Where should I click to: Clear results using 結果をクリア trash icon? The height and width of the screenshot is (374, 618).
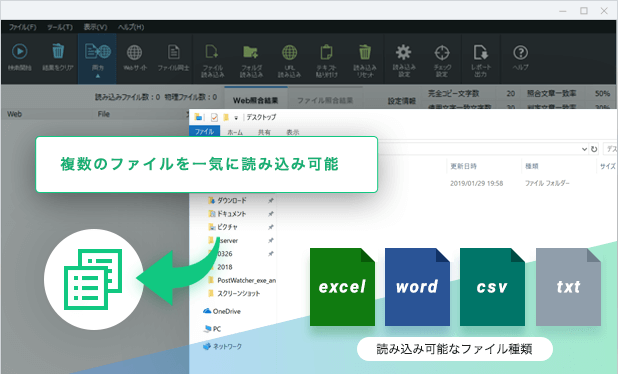[58, 51]
